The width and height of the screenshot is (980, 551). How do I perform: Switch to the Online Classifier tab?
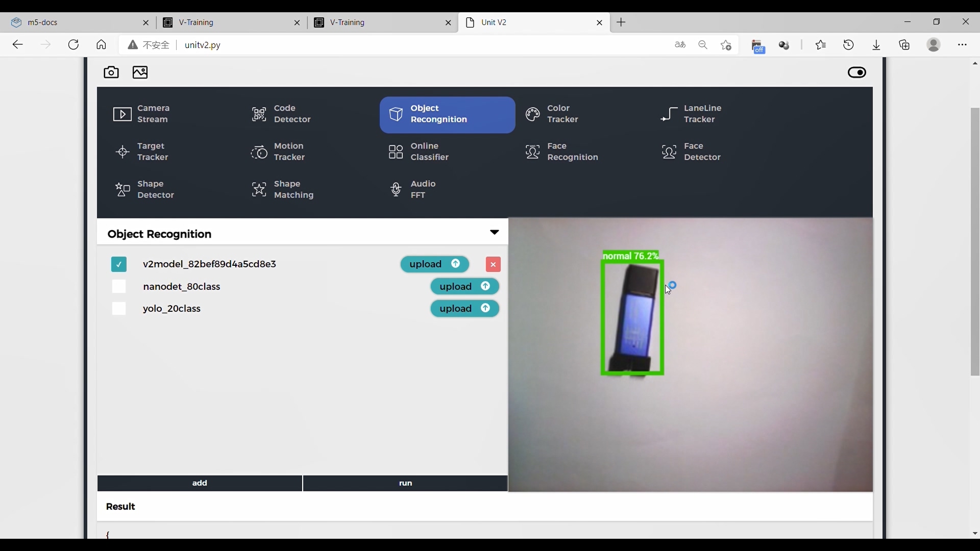429,152
